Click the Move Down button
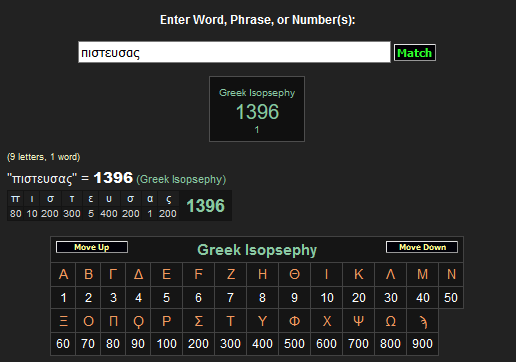516x362 pixels. pos(422,247)
